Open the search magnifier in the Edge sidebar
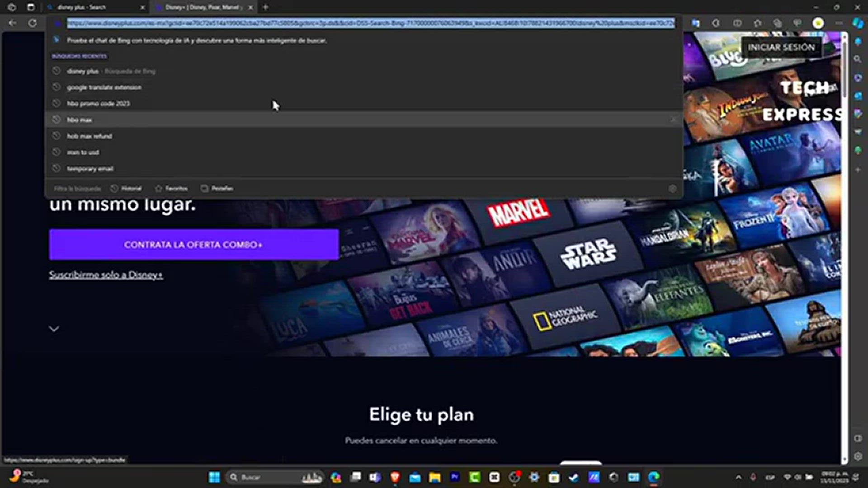868x488 pixels. tap(858, 59)
